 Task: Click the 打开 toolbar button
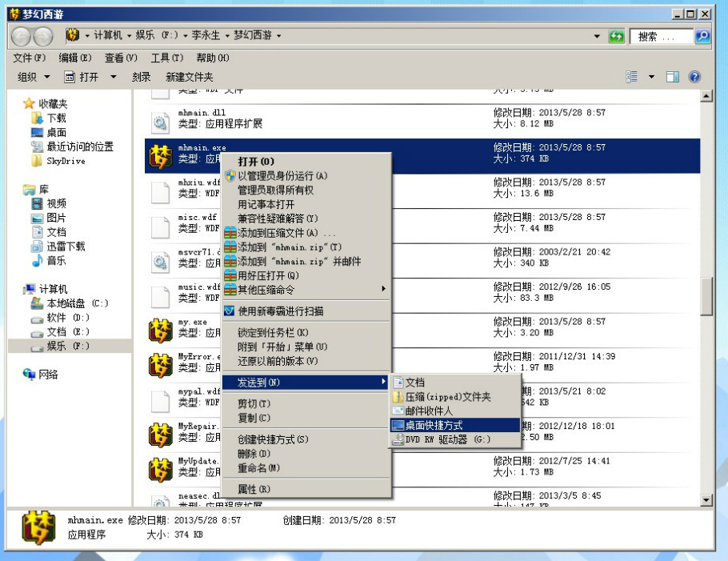coord(82,77)
